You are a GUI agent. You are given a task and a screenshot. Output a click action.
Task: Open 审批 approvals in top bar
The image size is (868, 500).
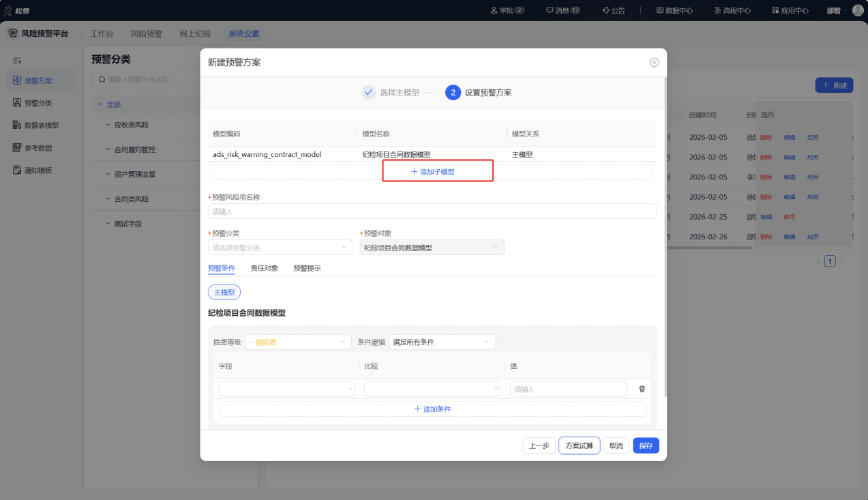pos(507,10)
